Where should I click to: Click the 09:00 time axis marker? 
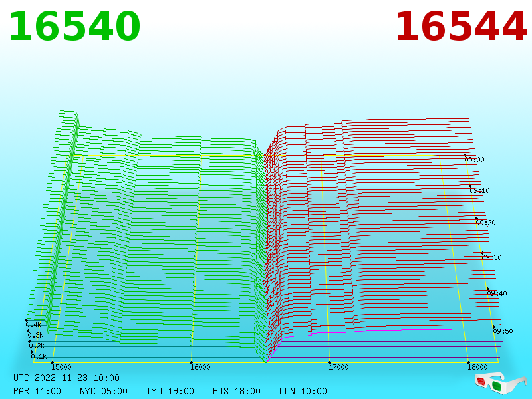(x=474, y=160)
